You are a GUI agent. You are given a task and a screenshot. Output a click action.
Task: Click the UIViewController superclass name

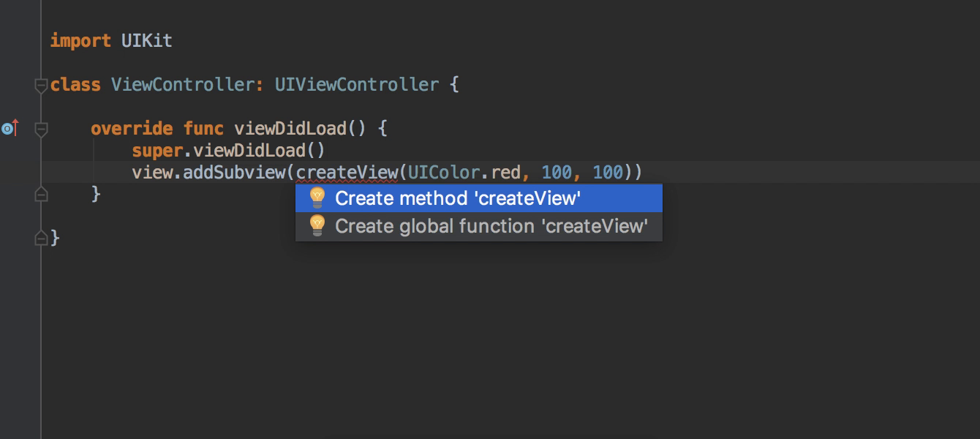(356, 85)
